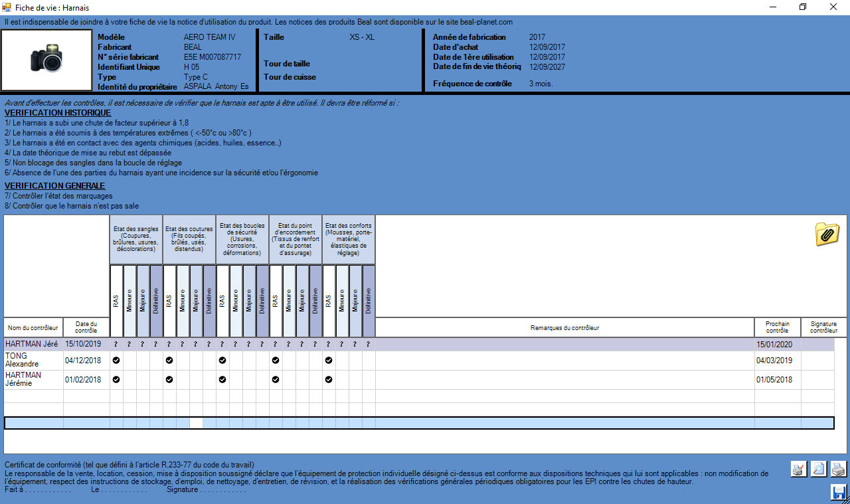The height and width of the screenshot is (504, 850).
Task: Click first question mark in 15/10/2019 row
Action: pyautogui.click(x=116, y=345)
